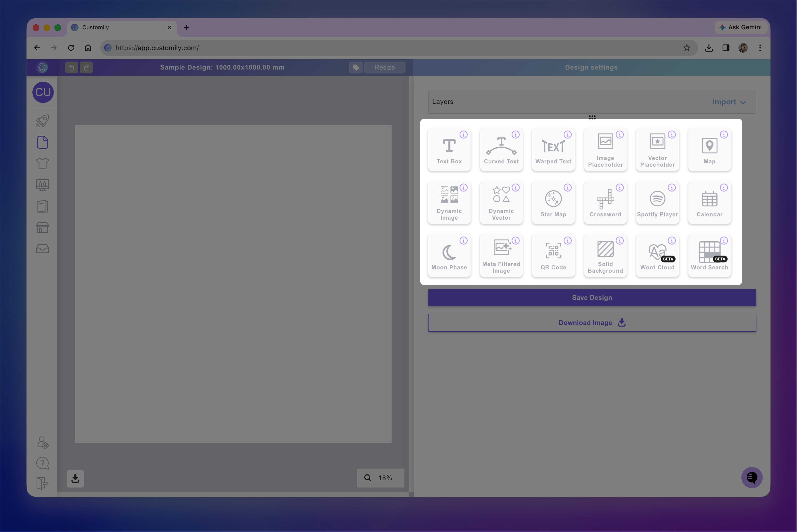
Task: Add a Text Box element
Action: click(x=449, y=150)
